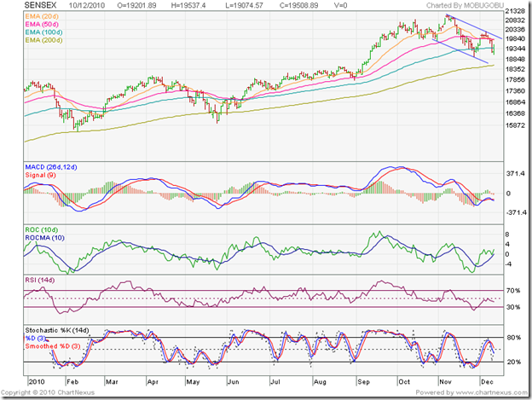This screenshot has height=400, width=532.
Task: Click the high value H=19537.4
Action: (x=187, y=5)
